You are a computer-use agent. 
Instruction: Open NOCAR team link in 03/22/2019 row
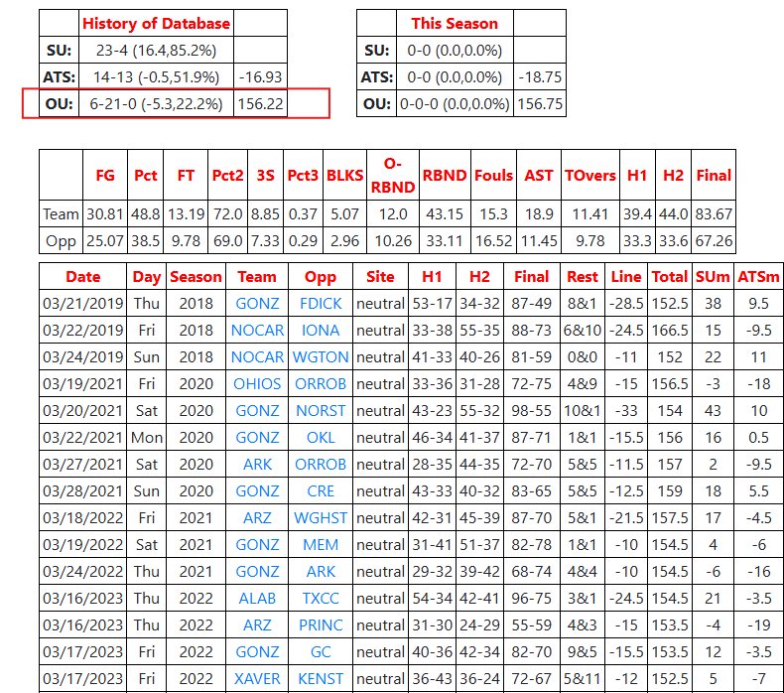257,331
